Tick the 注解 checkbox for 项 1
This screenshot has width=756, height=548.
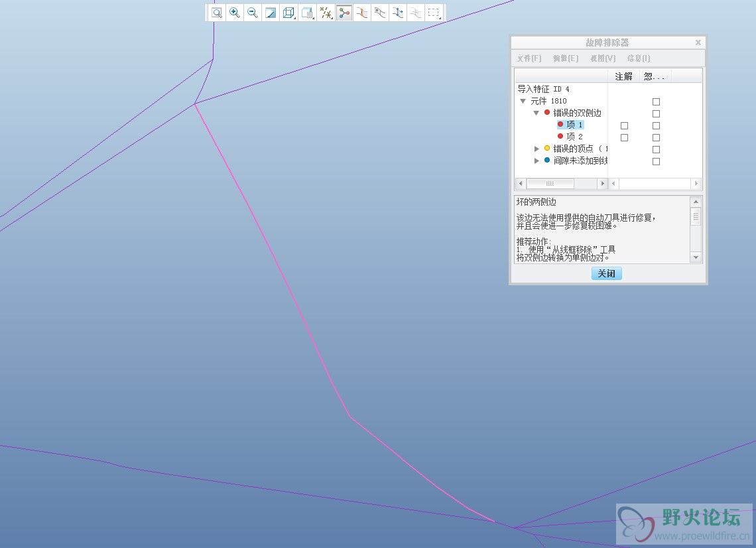click(625, 125)
